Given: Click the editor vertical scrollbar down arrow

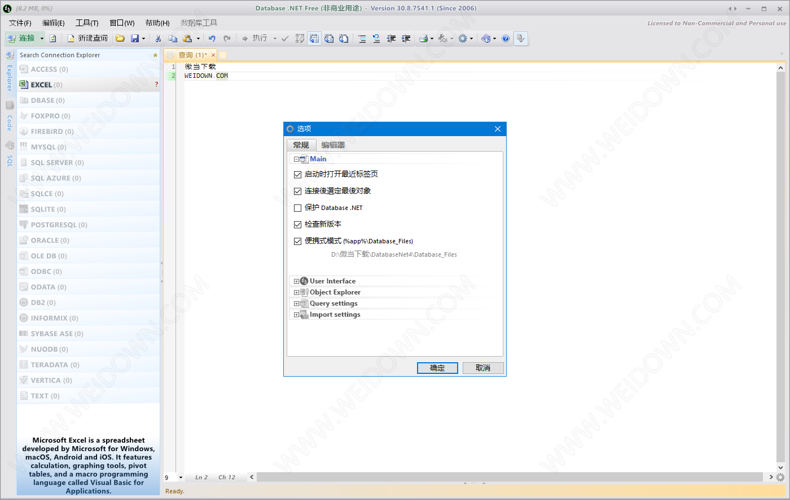Looking at the screenshot, I should tap(780, 467).
